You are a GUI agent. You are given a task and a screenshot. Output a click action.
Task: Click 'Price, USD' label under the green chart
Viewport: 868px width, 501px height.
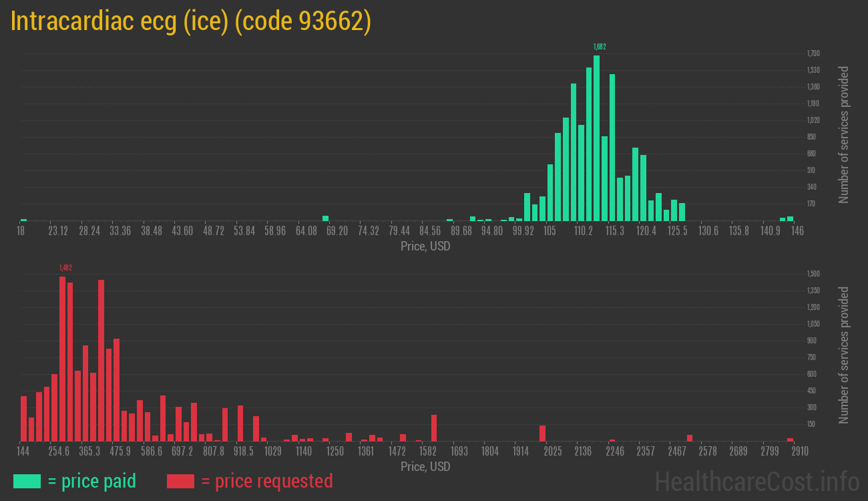pyautogui.click(x=425, y=246)
